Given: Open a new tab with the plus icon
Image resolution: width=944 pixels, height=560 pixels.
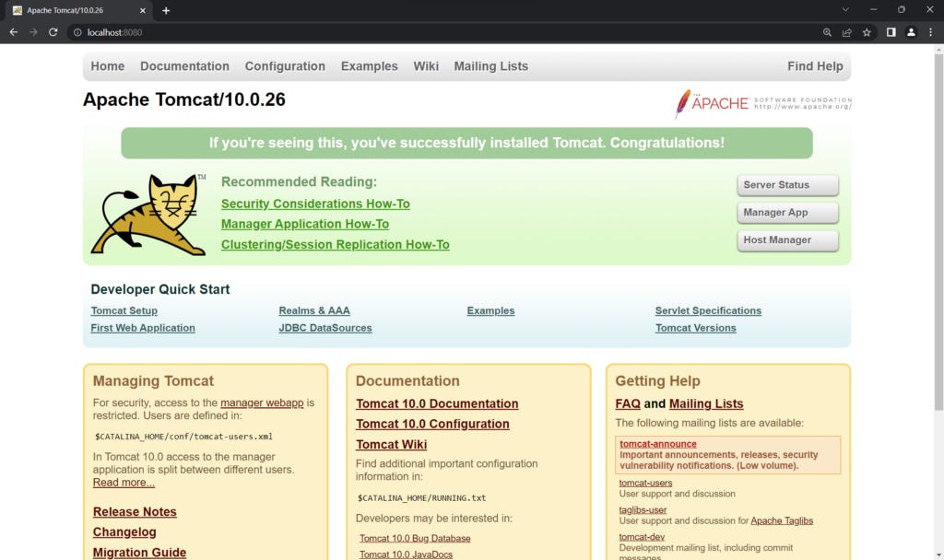Looking at the screenshot, I should [166, 10].
